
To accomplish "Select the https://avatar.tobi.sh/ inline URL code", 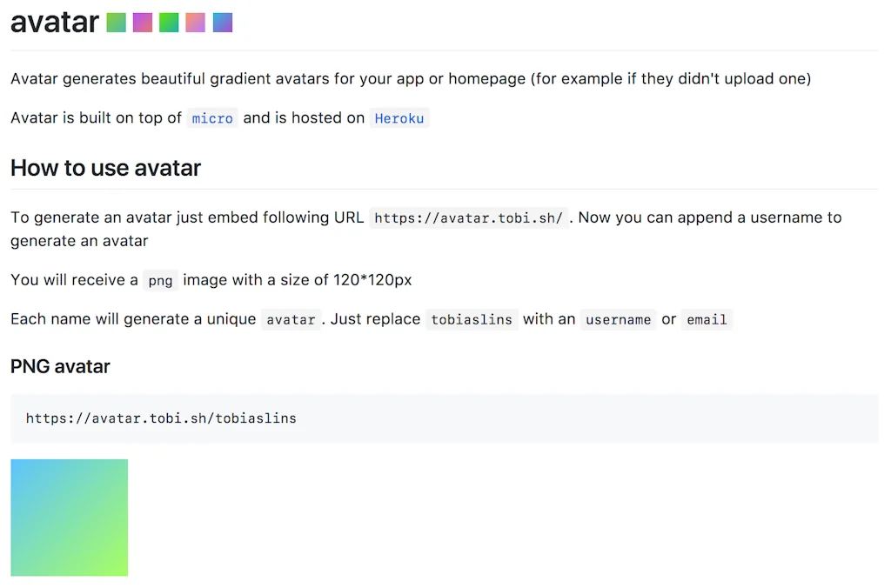I will (x=468, y=217).
